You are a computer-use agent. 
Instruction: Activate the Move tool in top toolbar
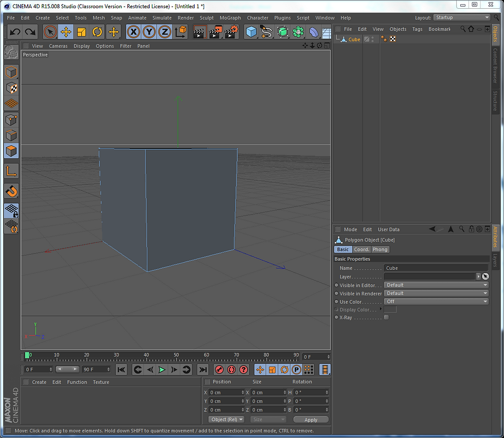(66, 32)
